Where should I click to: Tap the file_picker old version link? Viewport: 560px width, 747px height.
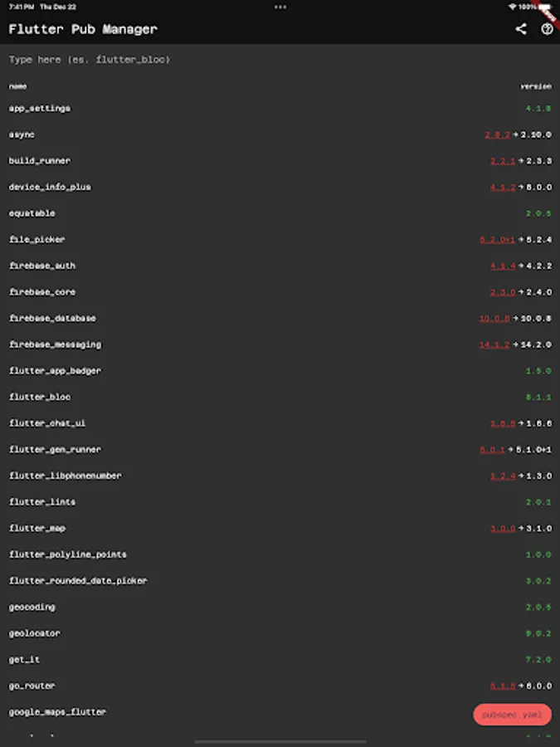[497, 240]
